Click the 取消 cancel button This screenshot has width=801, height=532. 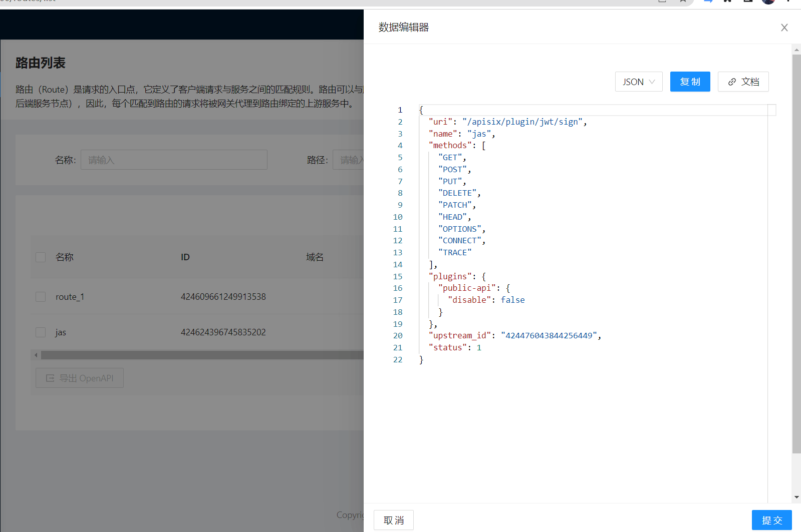pyautogui.click(x=394, y=520)
